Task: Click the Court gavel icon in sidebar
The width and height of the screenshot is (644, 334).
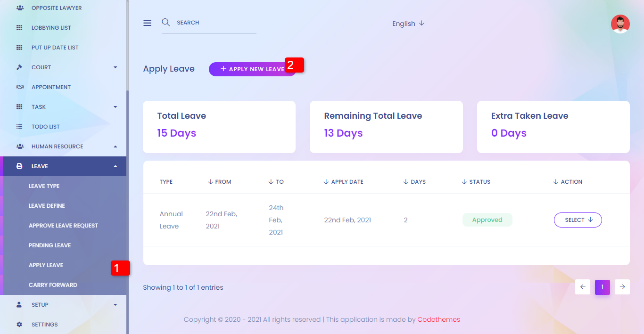Action: [19, 67]
